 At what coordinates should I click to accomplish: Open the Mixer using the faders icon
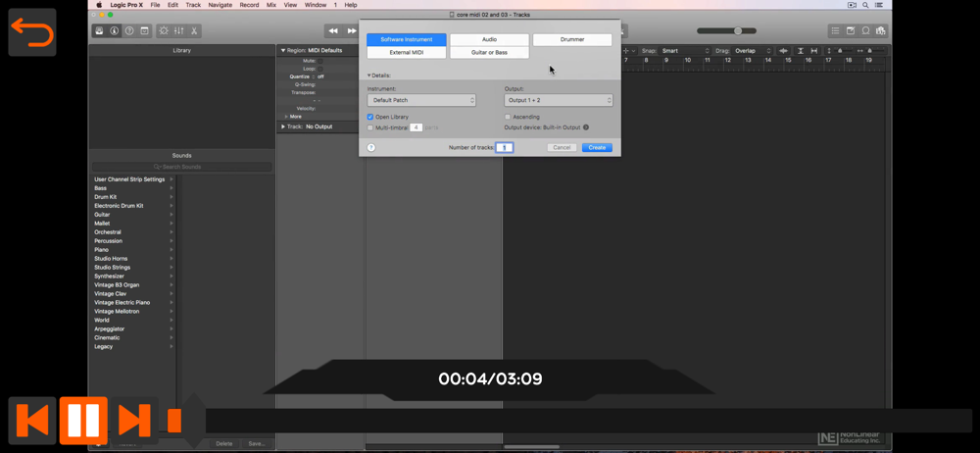point(178,31)
